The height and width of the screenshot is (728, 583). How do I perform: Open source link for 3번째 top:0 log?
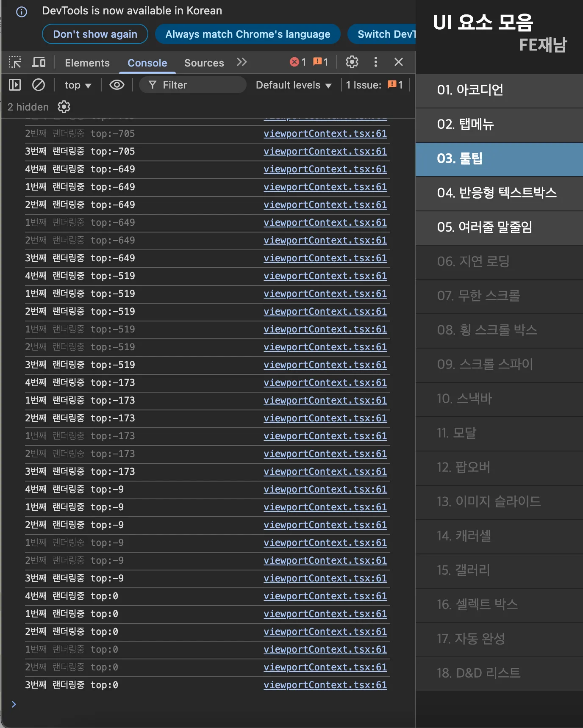point(325,685)
